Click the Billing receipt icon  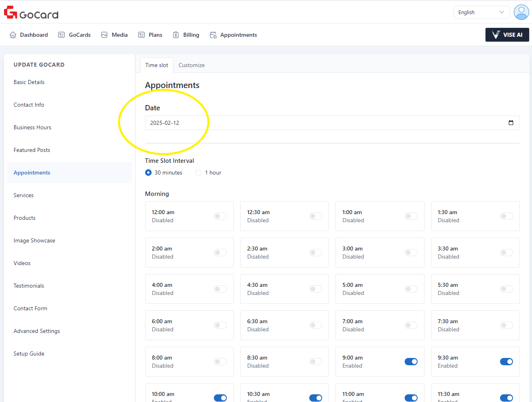176,35
